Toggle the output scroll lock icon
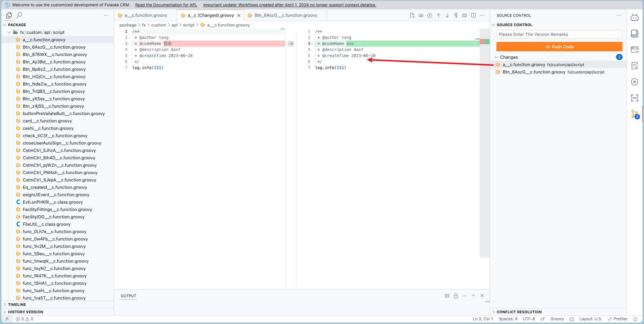Viewport: 644px width, 324px height. click(456, 296)
